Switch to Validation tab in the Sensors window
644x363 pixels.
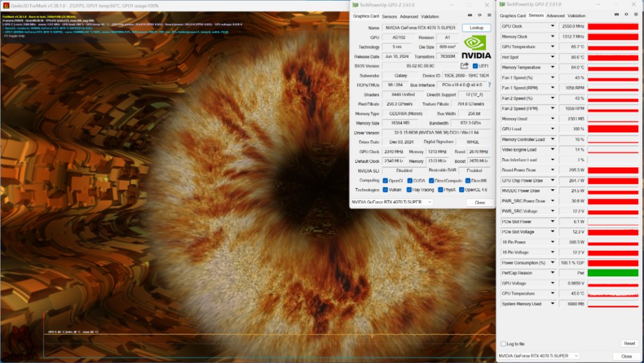coord(576,16)
